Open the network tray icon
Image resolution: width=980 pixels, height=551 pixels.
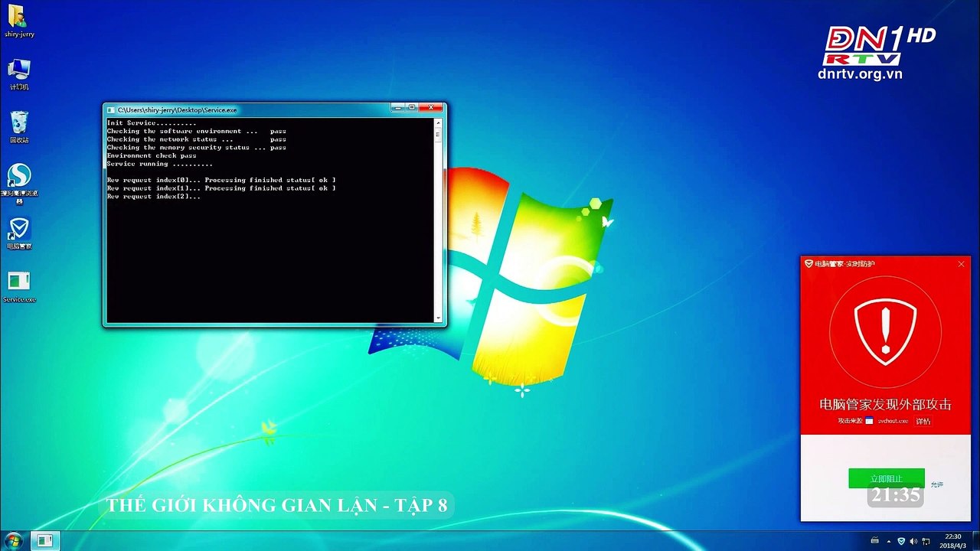click(926, 541)
